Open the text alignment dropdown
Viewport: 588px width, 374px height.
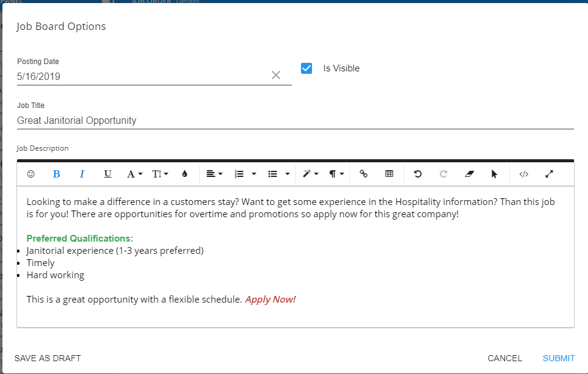click(x=214, y=174)
